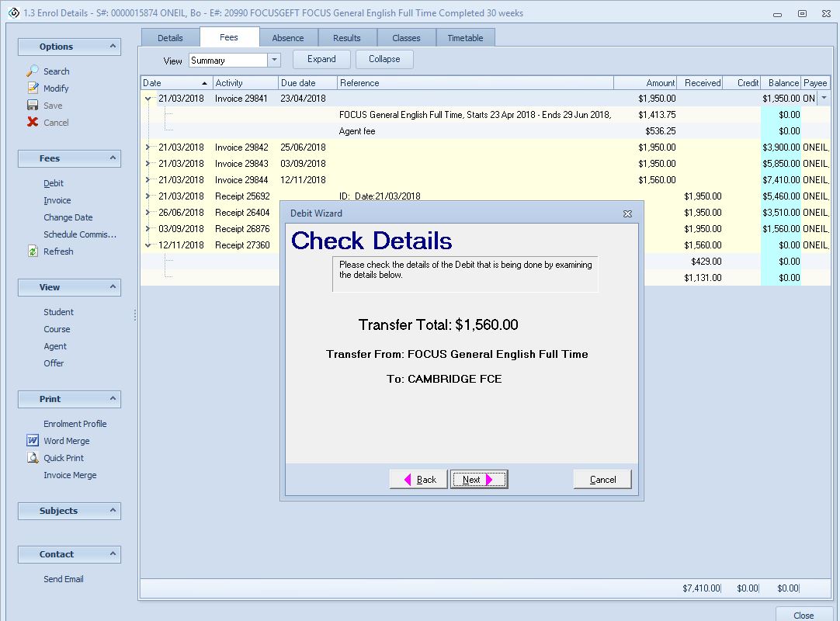The width and height of the screenshot is (840, 621).
Task: Collapse the Fees sidebar section
Action: 113,158
